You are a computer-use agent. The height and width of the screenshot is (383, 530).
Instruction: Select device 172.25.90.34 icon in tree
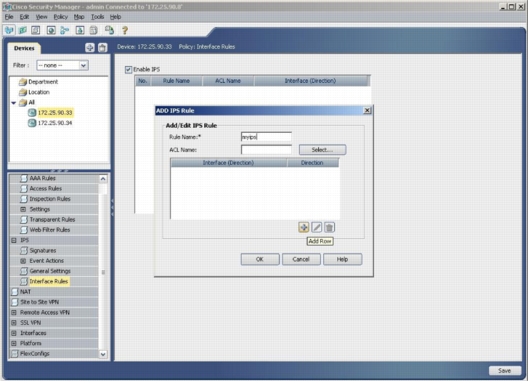32,123
